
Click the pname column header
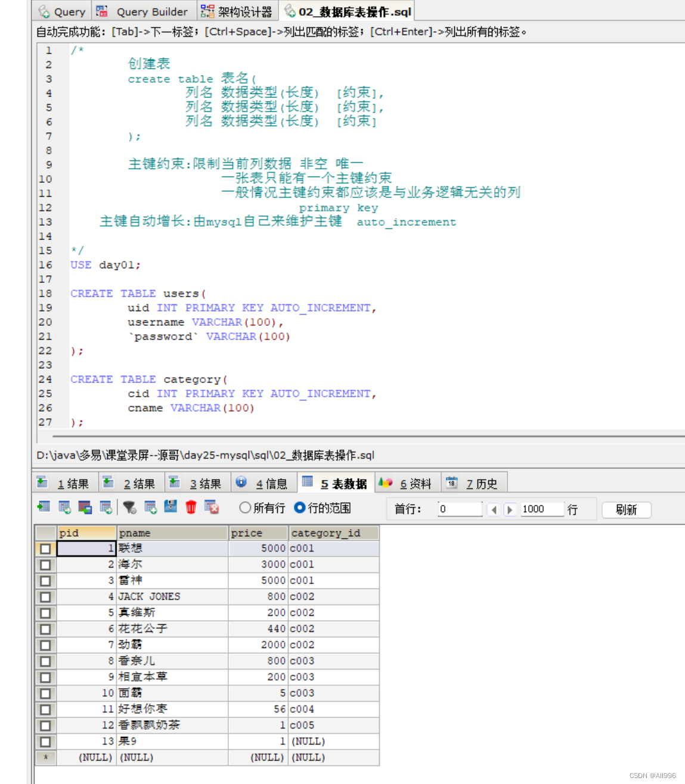point(172,533)
